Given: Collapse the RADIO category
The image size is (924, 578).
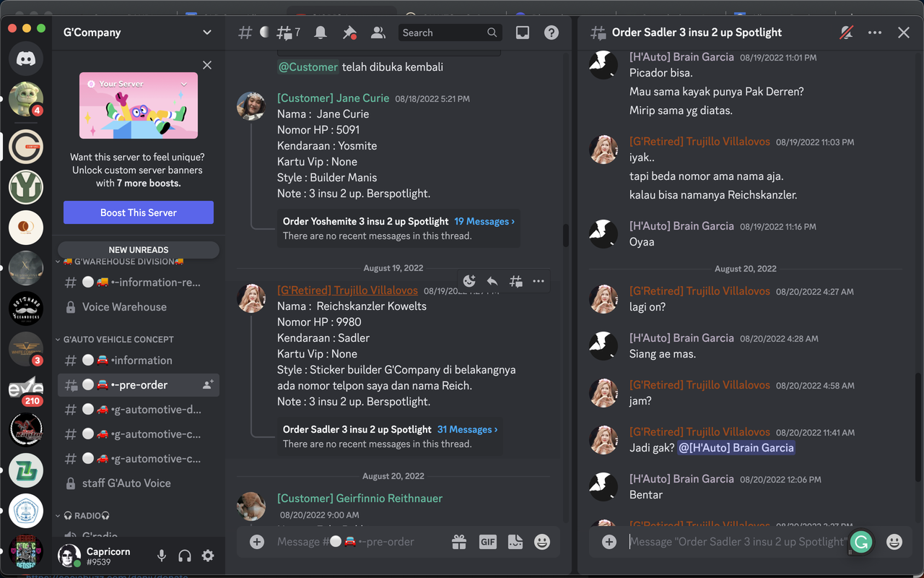Looking at the screenshot, I should pyautogui.click(x=83, y=516).
